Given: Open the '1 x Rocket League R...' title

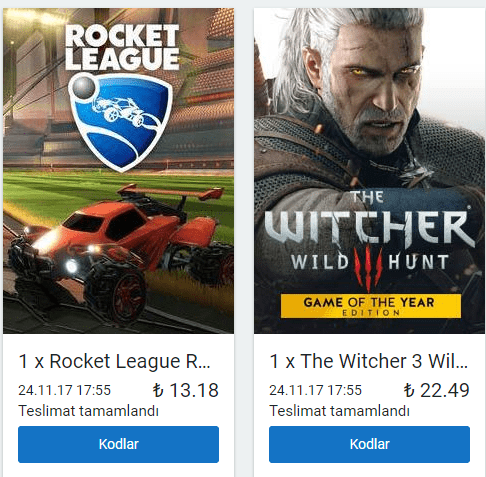Looking at the screenshot, I should (114, 361).
